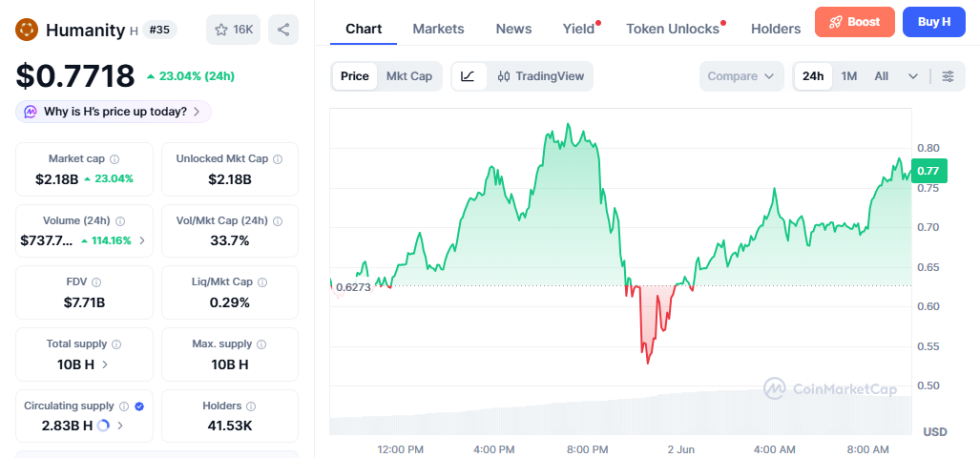Viewport: 980px width, 458px height.
Task: Click the #35 rank badge
Action: click(160, 30)
